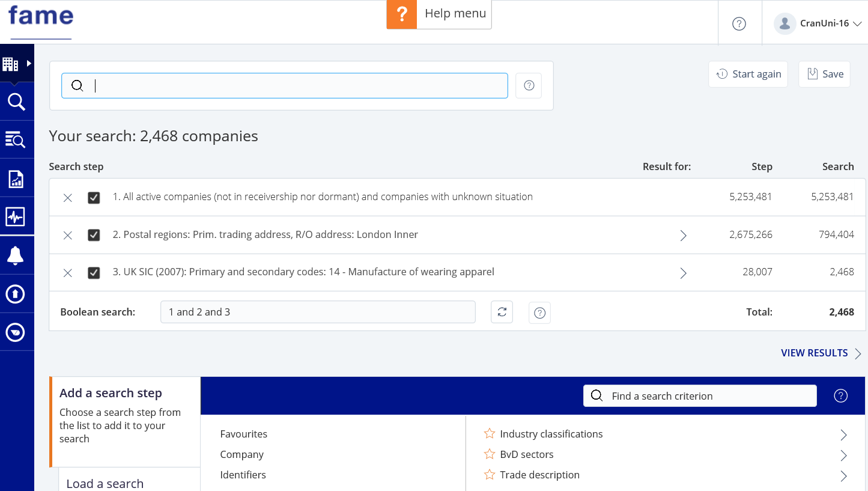This screenshot has width=868, height=491.
Task: Expand the UK SIC step details chevron
Action: click(683, 273)
